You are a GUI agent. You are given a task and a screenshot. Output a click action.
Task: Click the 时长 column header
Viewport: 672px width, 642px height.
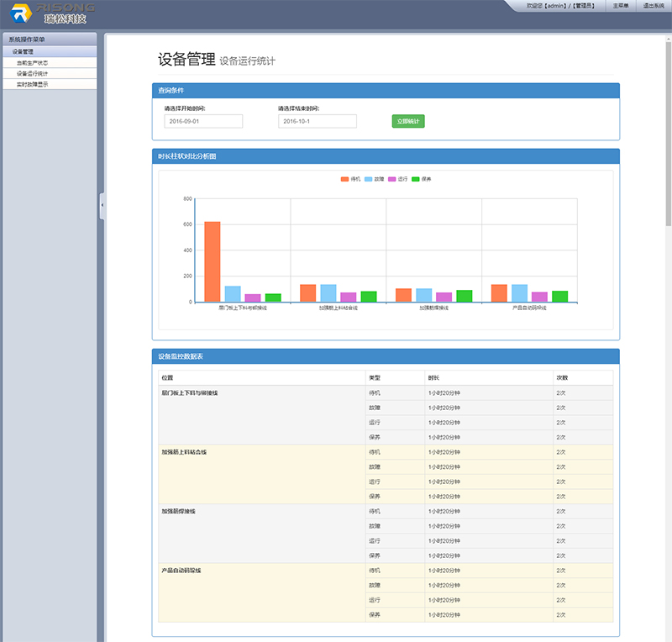pos(489,378)
